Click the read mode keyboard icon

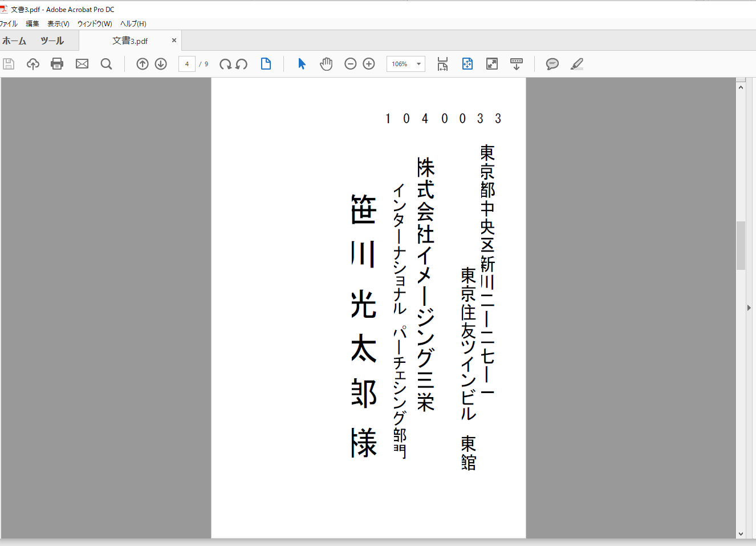(517, 64)
